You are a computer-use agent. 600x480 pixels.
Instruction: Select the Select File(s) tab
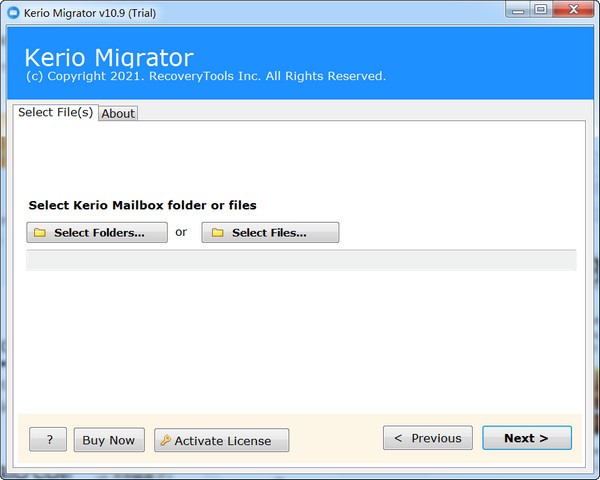(x=56, y=112)
